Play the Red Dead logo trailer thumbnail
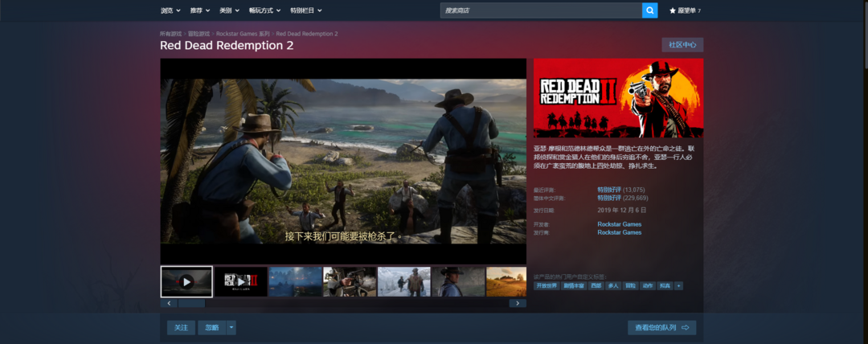 240,282
